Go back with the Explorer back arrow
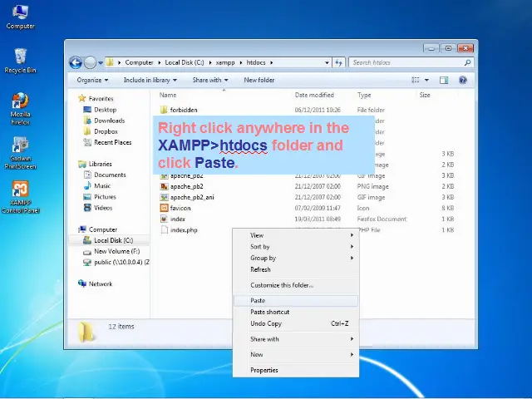The image size is (532, 399). pos(76,62)
